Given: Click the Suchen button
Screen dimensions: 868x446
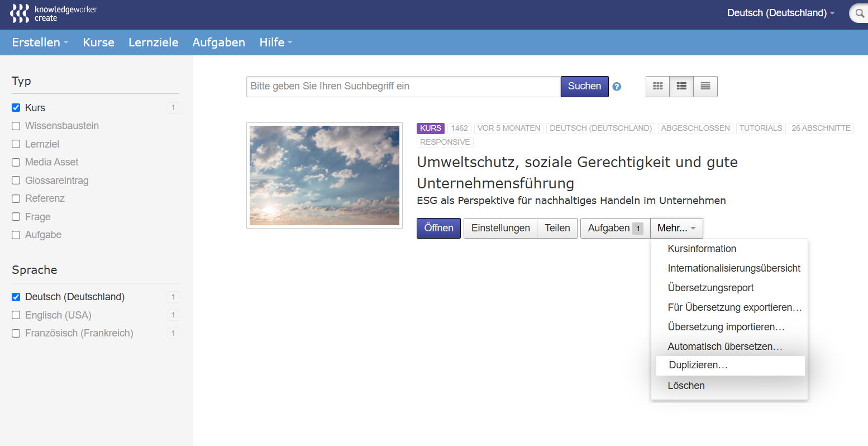Looking at the screenshot, I should 585,87.
